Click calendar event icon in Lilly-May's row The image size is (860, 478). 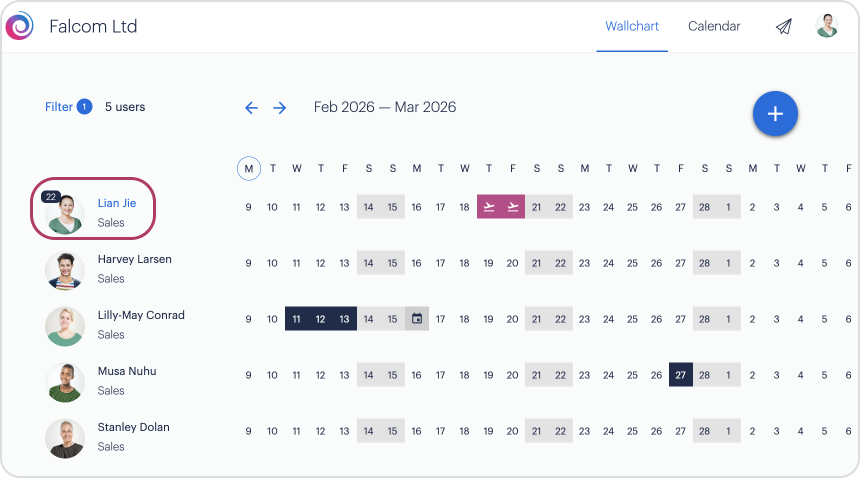pos(417,319)
